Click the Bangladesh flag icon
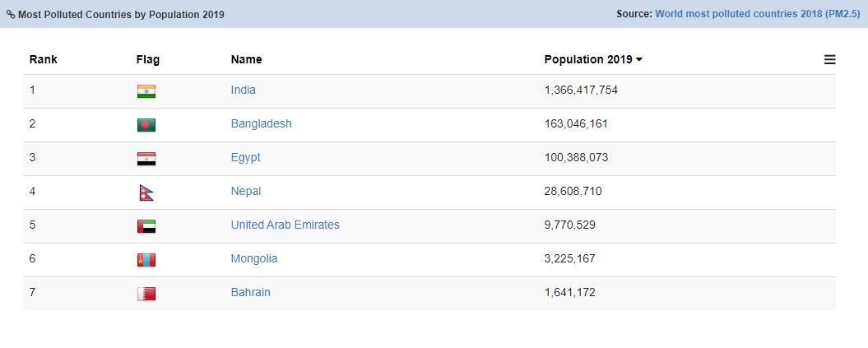This screenshot has height=348, width=868. point(146,125)
